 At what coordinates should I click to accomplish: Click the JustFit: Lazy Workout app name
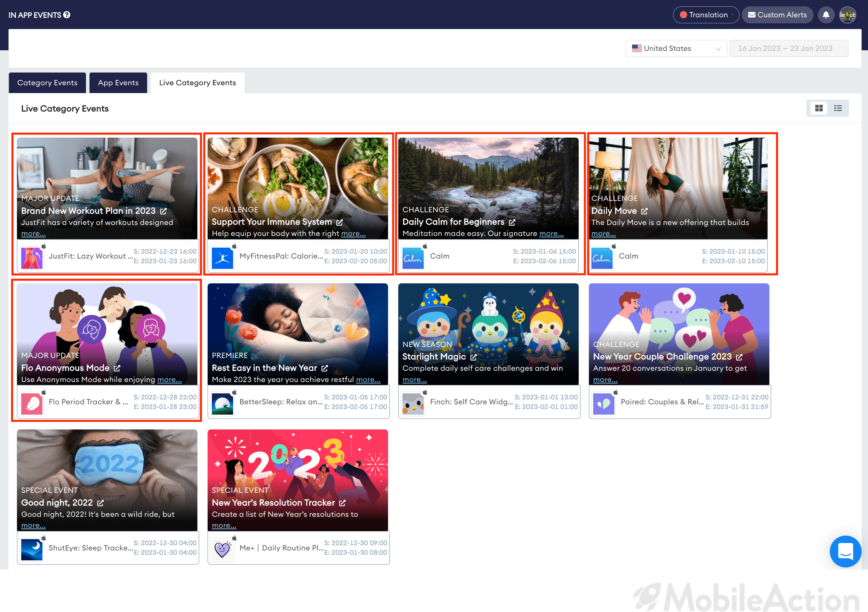point(91,256)
